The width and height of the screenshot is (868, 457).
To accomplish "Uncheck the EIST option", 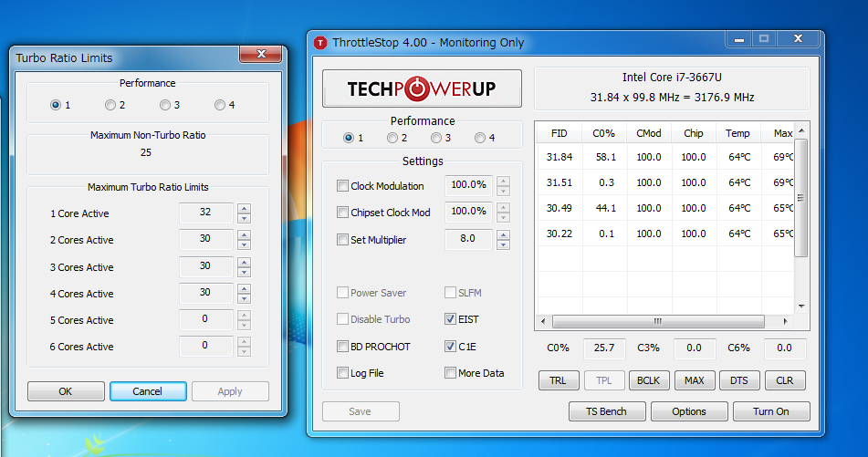I will point(450,319).
